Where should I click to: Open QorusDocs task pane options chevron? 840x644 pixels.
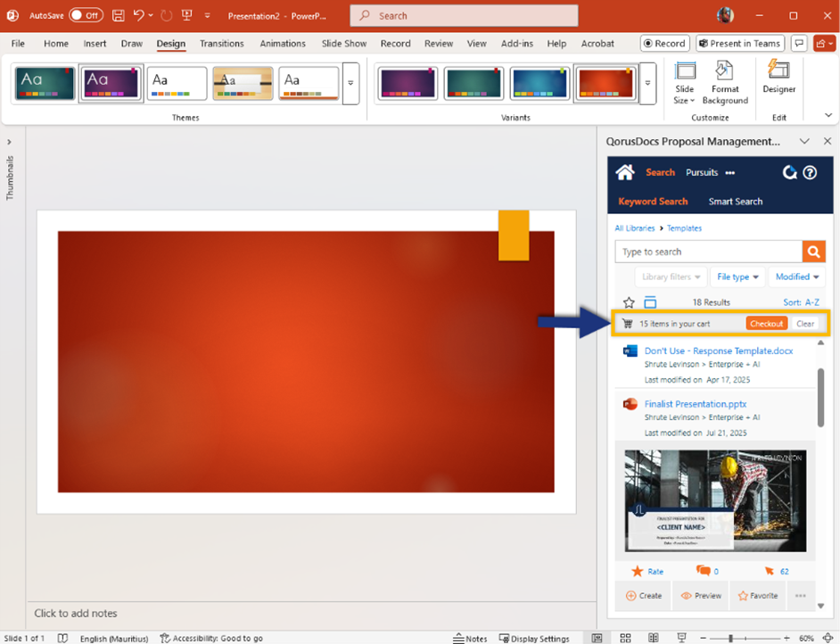tap(804, 142)
